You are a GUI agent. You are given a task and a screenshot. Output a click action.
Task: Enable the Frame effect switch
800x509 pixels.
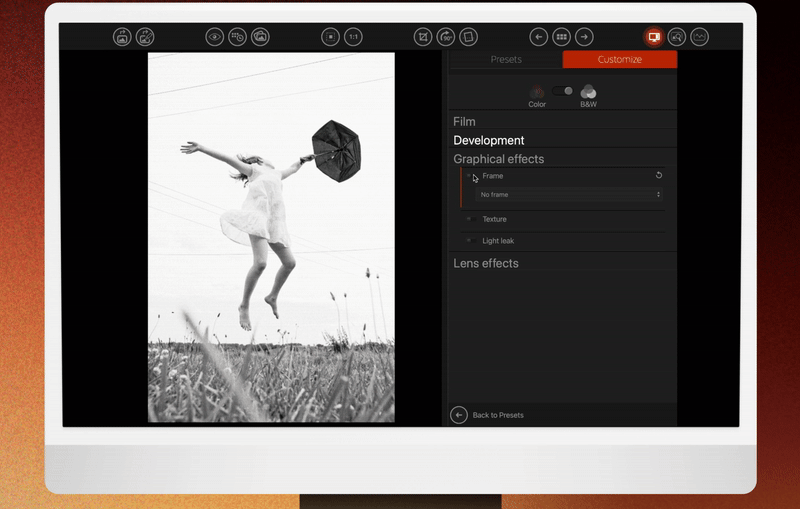(471, 176)
